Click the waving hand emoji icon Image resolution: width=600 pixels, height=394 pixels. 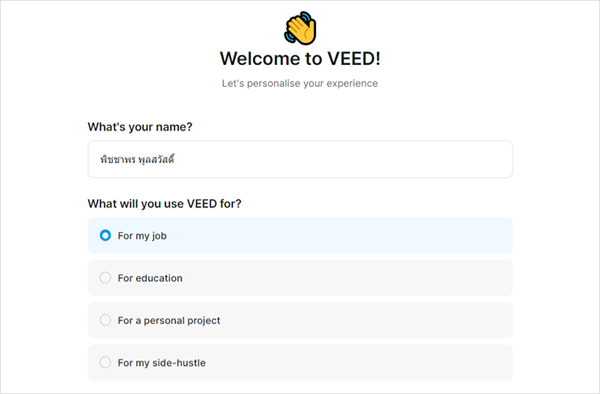pyautogui.click(x=300, y=28)
